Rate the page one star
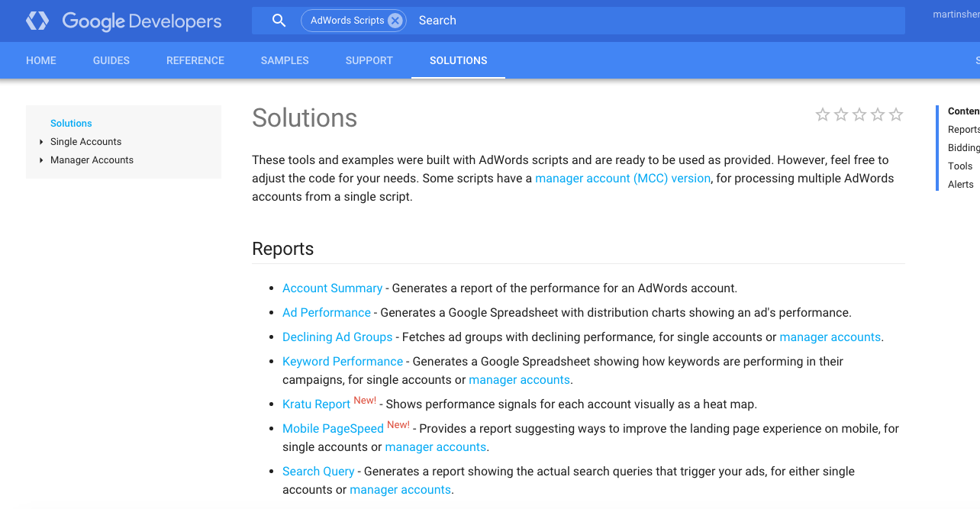The width and height of the screenshot is (980, 509). click(823, 114)
